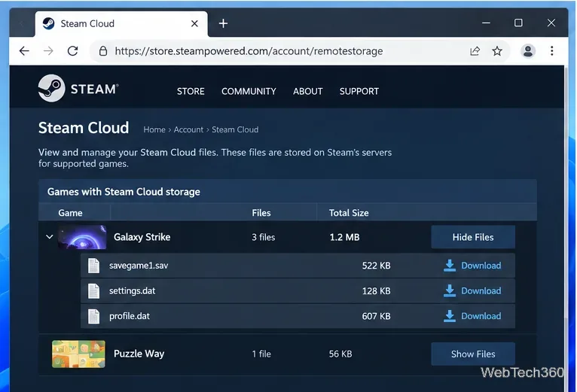This screenshot has width=577, height=392.
Task: Click Steam Cloud in the breadcrumb
Action: [235, 129]
